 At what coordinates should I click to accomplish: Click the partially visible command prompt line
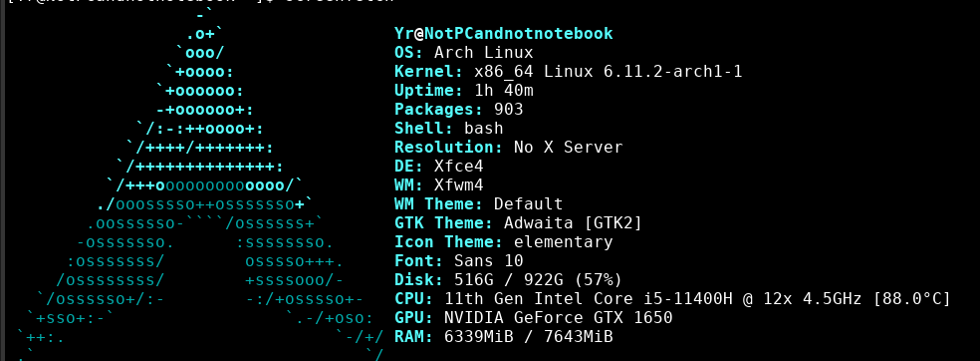[201, 2]
